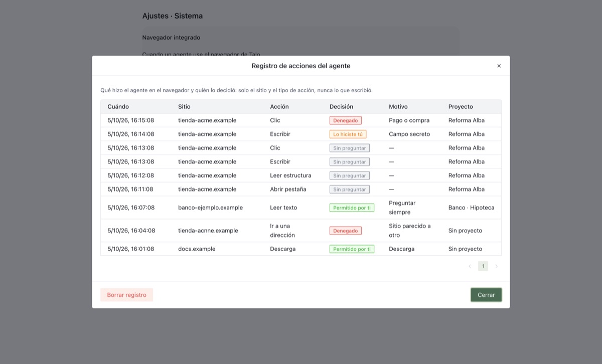Click the Sitio parecido a otro motive
This screenshot has width=602, height=364.
pos(410,231)
